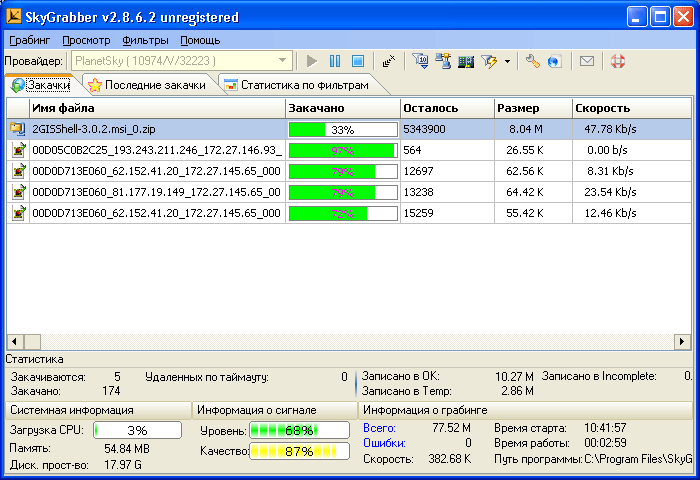This screenshot has height=480, width=700.
Task: Sort by the Осталось column header
Action: 447,108
